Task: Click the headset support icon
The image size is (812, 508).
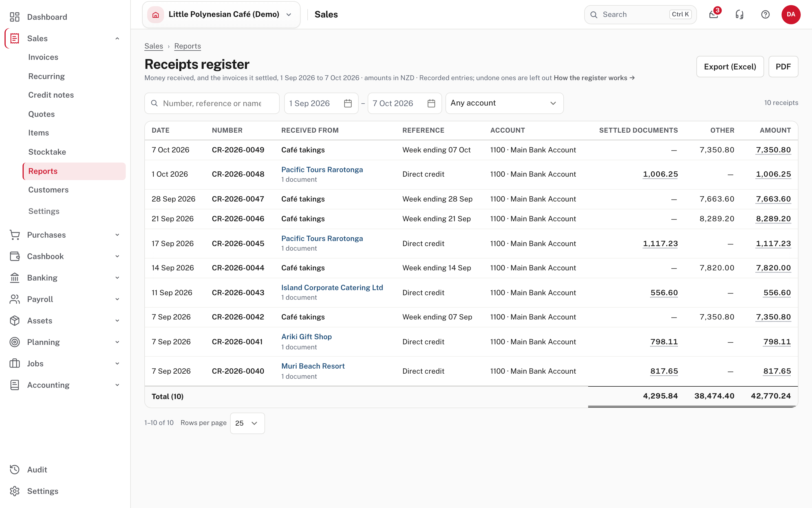Action: 740,14
